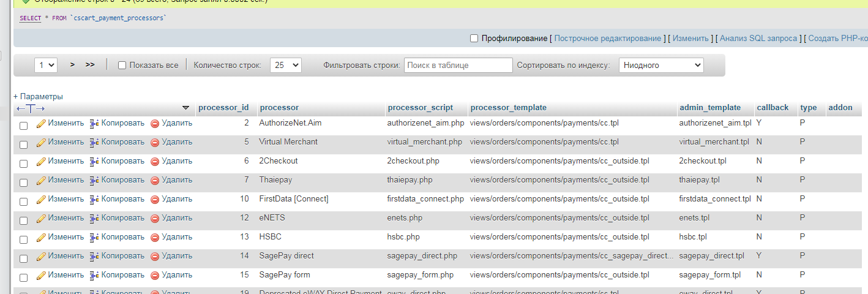
Task: Select the FirstData [Connect] row checkbox
Action: tap(23, 202)
